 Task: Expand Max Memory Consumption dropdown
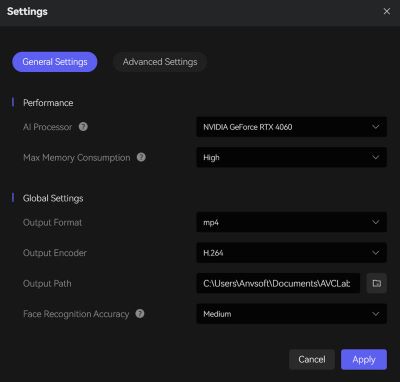point(292,157)
